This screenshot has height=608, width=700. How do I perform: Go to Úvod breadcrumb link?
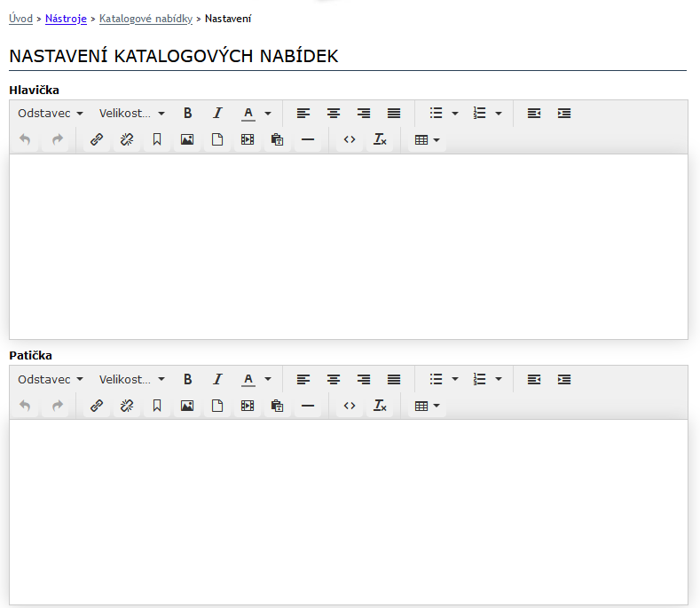click(20, 19)
